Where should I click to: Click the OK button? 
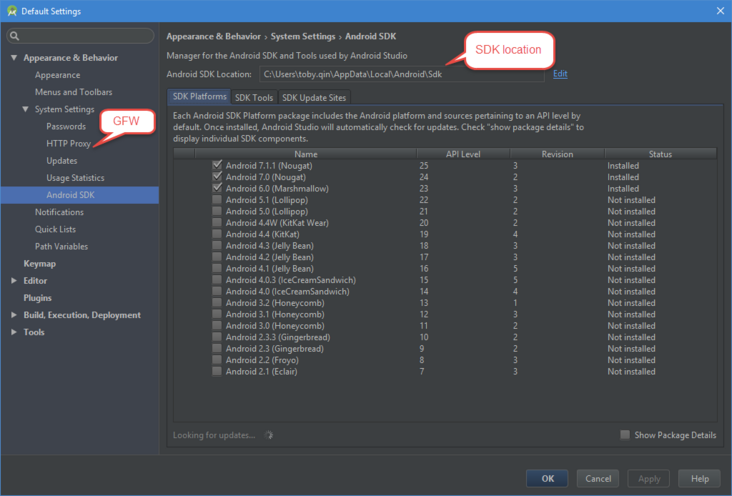547,478
